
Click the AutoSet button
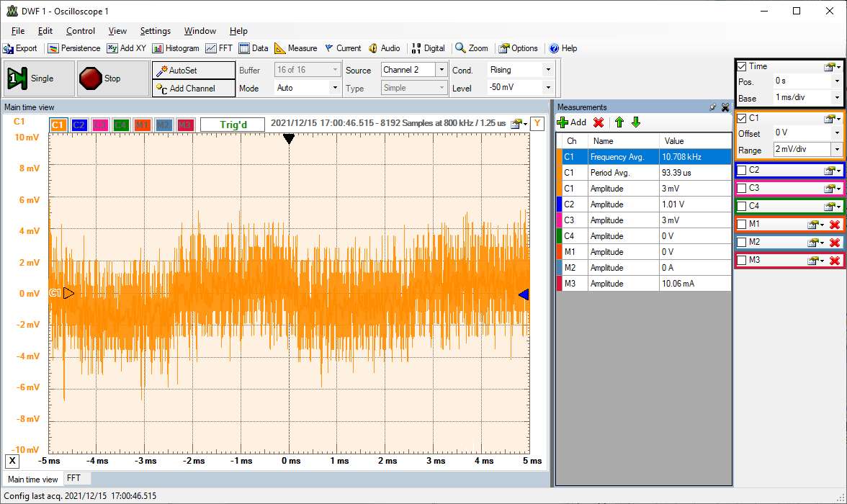(193, 71)
